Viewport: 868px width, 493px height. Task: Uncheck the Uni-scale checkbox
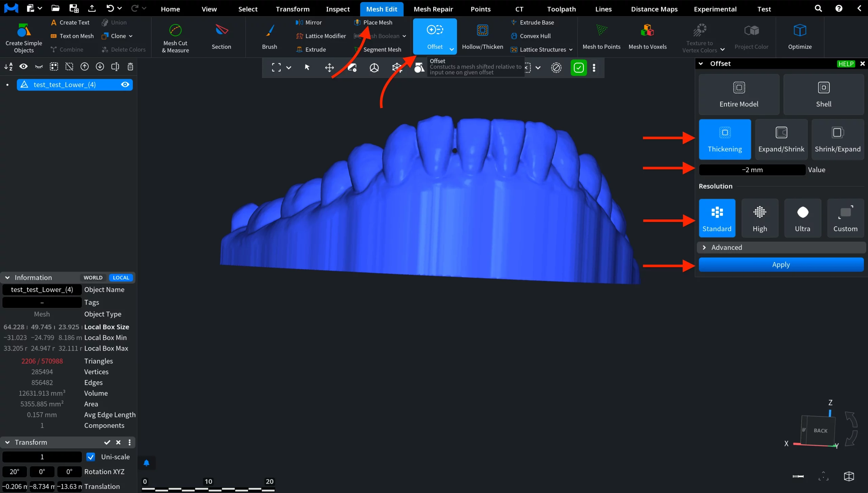tap(91, 457)
